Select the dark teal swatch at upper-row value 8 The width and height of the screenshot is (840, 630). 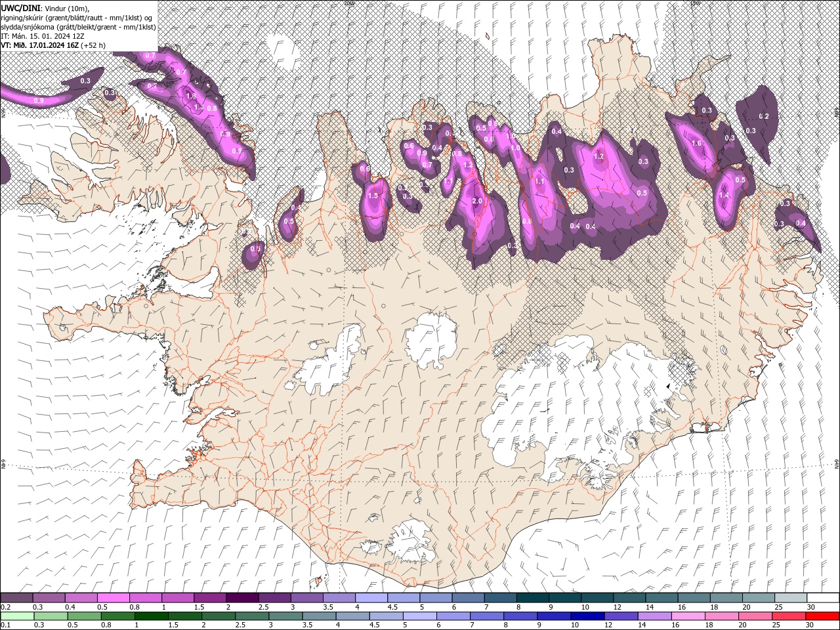pyautogui.click(x=533, y=598)
